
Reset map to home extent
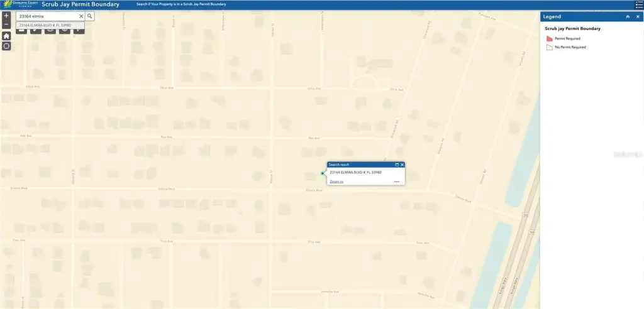coord(6,36)
